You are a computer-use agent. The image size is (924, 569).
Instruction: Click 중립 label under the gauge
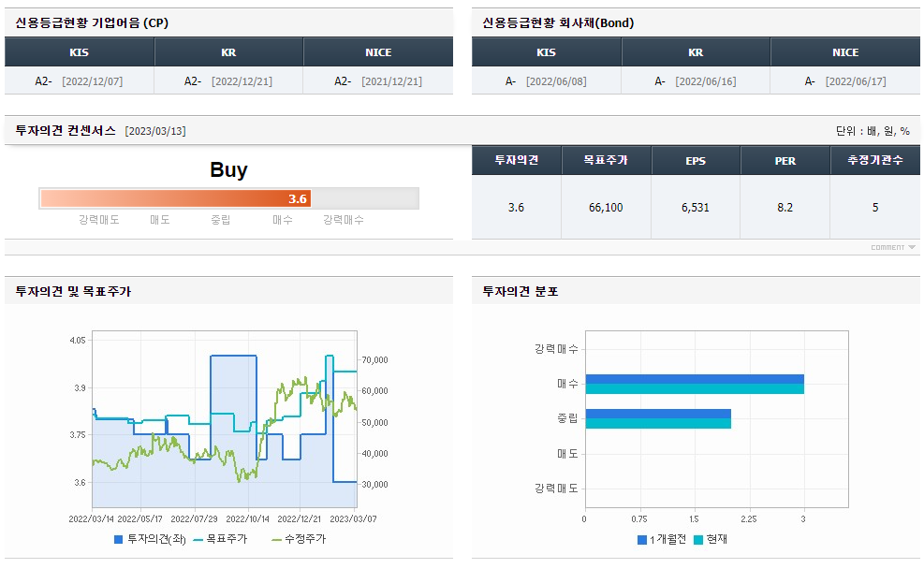tap(221, 220)
